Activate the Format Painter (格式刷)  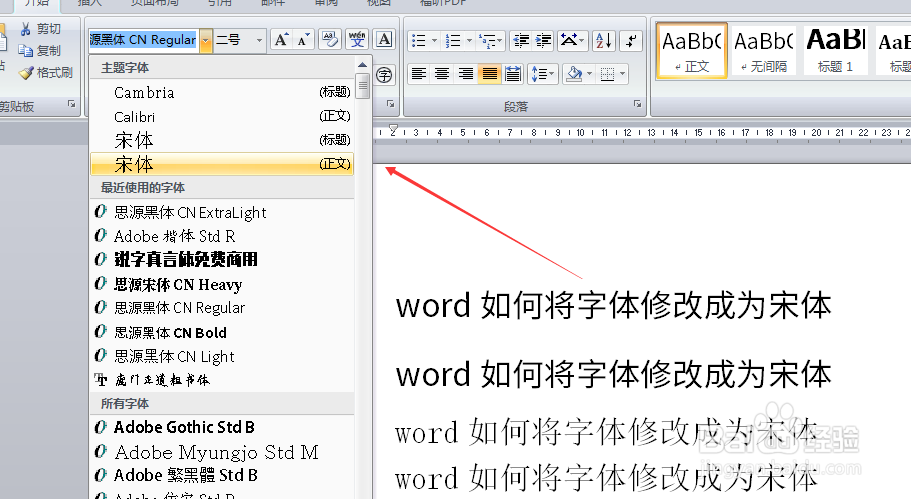click(46, 73)
